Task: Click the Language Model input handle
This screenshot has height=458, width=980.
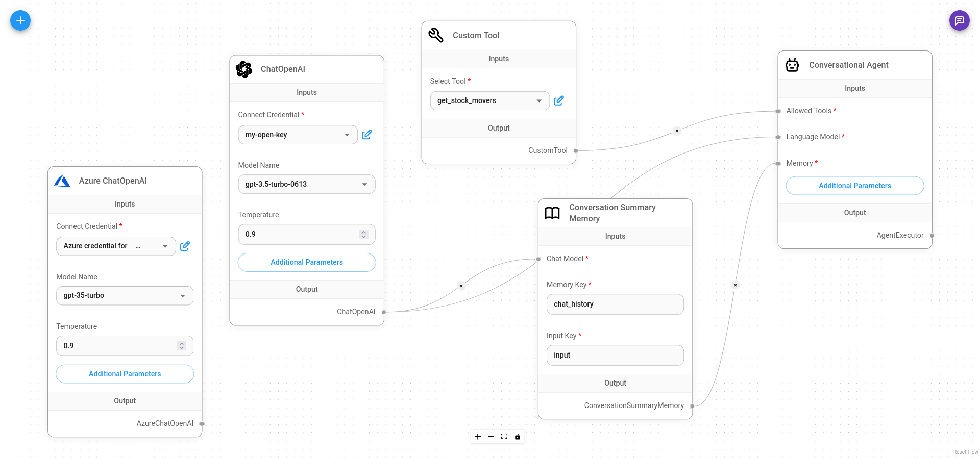Action: pyautogui.click(x=778, y=137)
